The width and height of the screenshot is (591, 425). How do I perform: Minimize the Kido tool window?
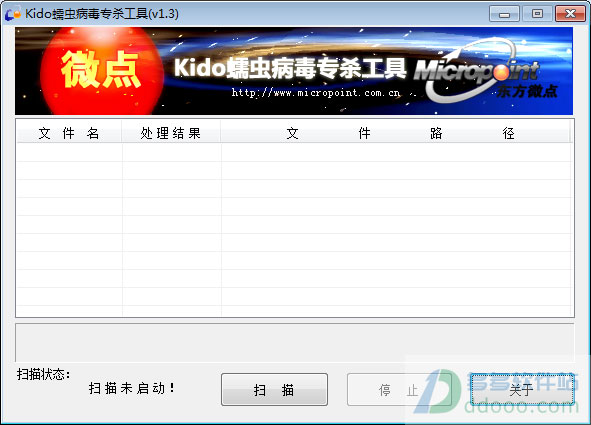tap(504, 14)
